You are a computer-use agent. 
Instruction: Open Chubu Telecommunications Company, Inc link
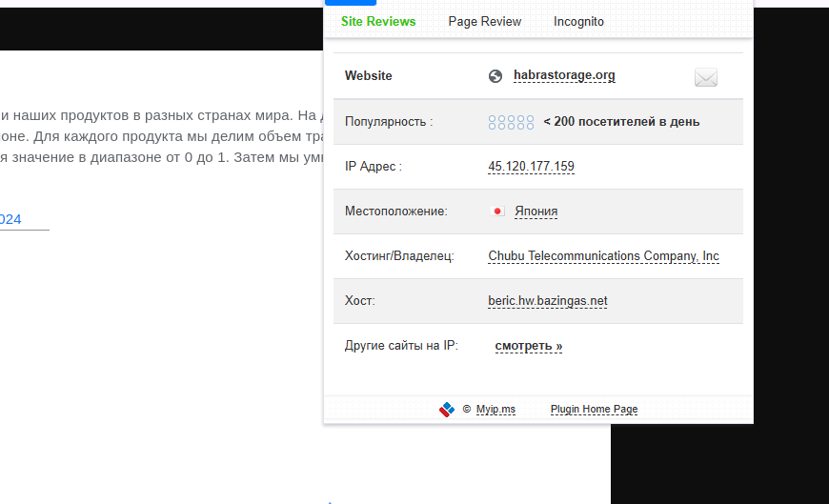[603, 256]
